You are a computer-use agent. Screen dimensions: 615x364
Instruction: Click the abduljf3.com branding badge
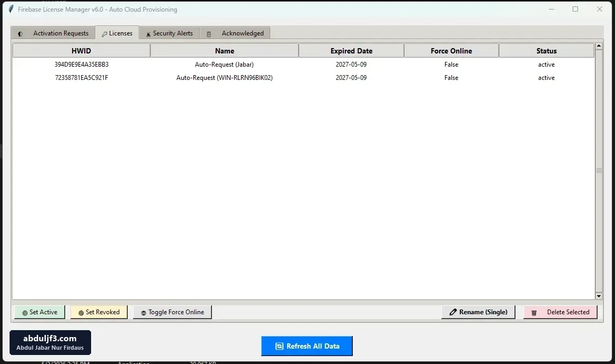[50, 342]
